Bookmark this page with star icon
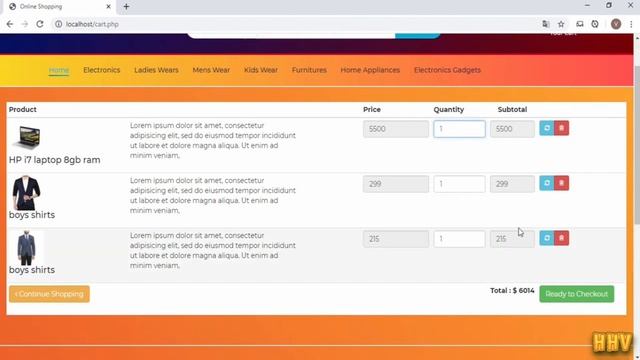 (x=561, y=24)
